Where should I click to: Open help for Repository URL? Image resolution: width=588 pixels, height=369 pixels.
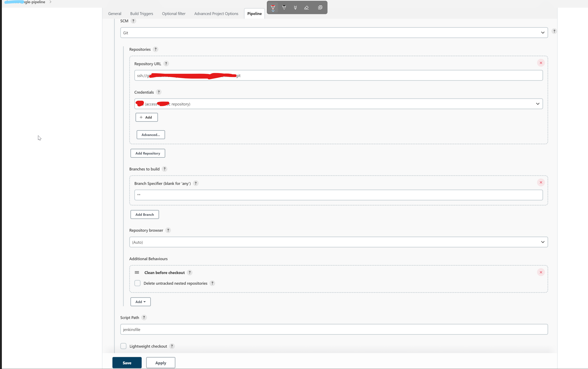pyautogui.click(x=166, y=63)
